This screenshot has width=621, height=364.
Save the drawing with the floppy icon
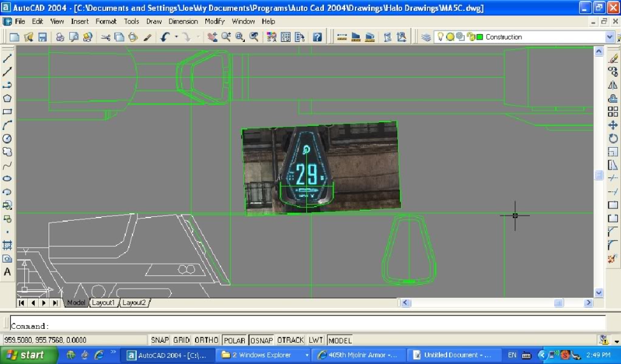pyautogui.click(x=43, y=37)
